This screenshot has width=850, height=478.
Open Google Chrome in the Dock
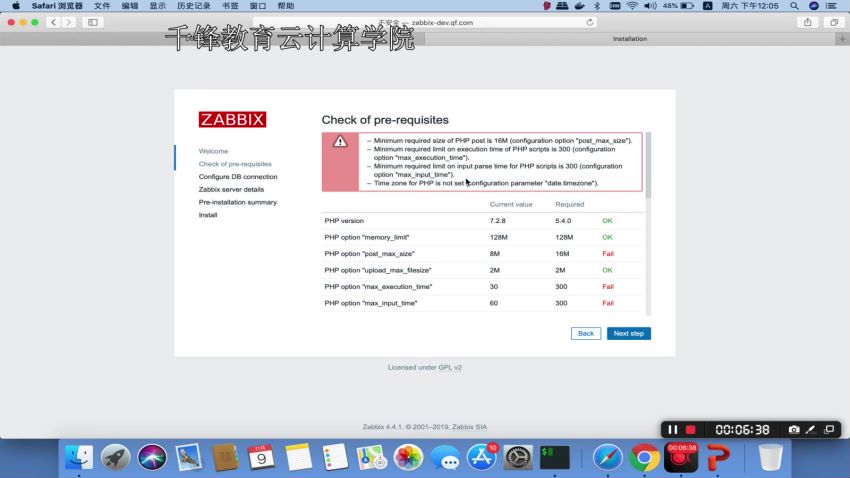[x=644, y=457]
